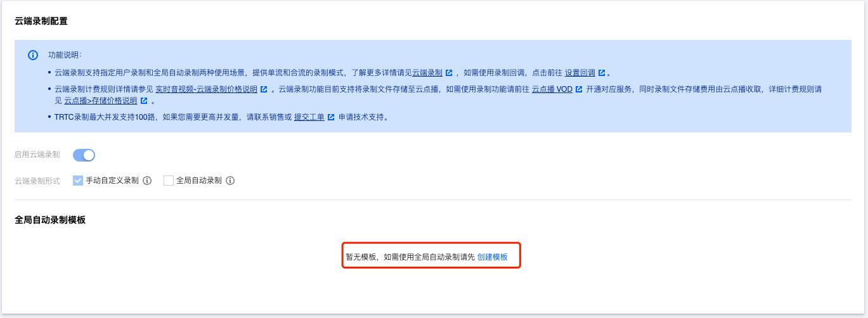
Task: Click external-link icon after 存储价格说明
Action: click(144, 101)
